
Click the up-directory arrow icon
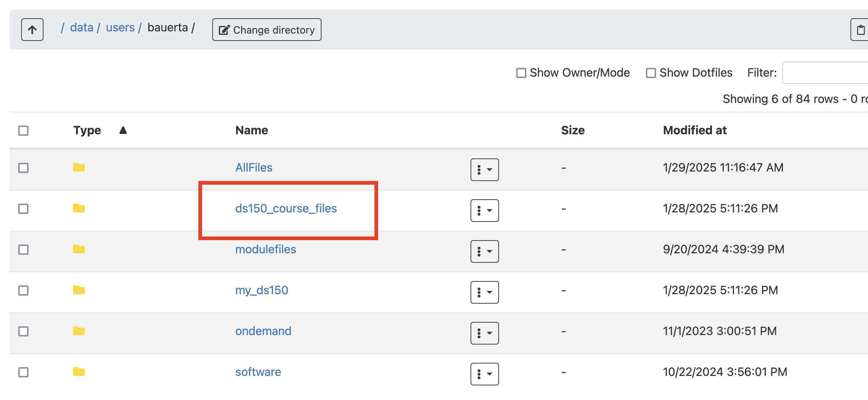click(32, 30)
